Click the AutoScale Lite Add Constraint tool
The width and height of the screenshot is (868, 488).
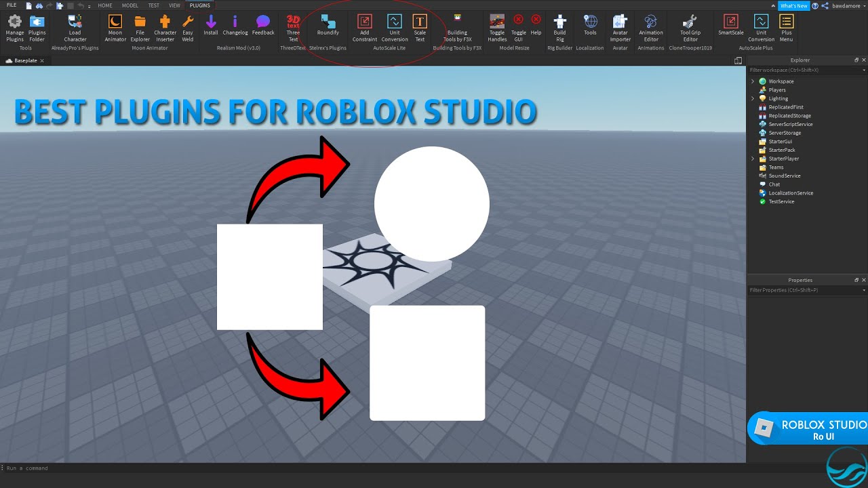pos(365,28)
